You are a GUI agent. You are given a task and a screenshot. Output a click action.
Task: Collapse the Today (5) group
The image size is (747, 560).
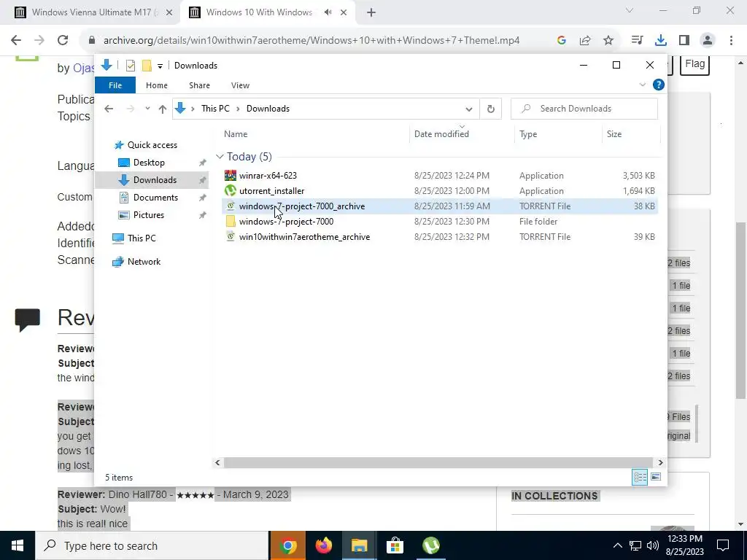click(220, 157)
